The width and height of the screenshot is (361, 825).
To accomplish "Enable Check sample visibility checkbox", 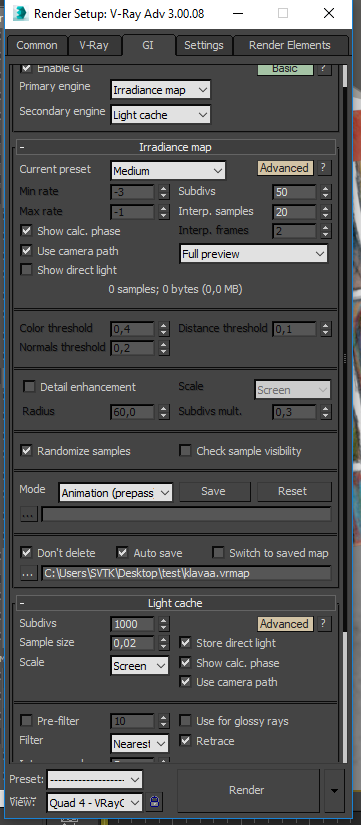I will click(185, 451).
